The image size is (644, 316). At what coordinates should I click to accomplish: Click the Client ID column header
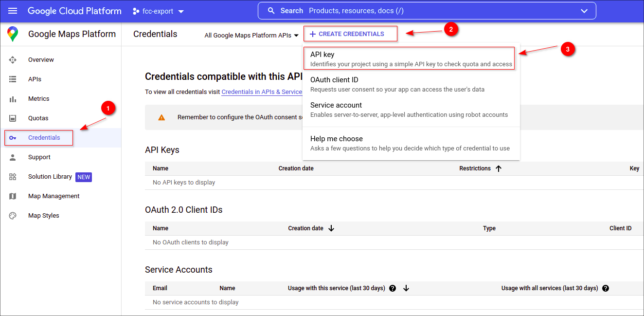click(x=621, y=228)
